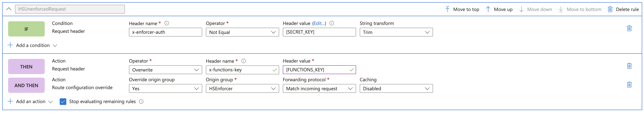Delete the IF condition with trash icon
This screenshot has width=644, height=113.
pos(629,28)
